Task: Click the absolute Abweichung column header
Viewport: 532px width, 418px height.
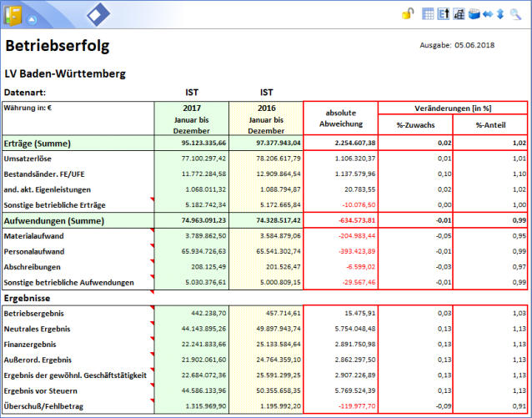Action: (340, 118)
